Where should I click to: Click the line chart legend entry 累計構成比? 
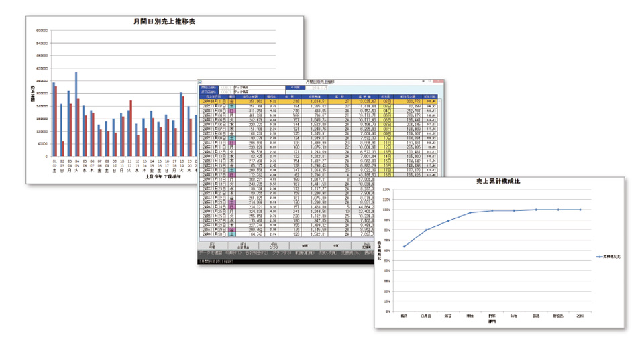pos(609,256)
